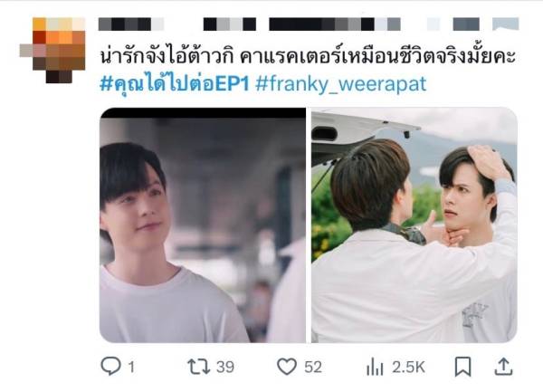Open the reply speech bubble icon
The height and width of the screenshot is (392, 543).
click(110, 366)
